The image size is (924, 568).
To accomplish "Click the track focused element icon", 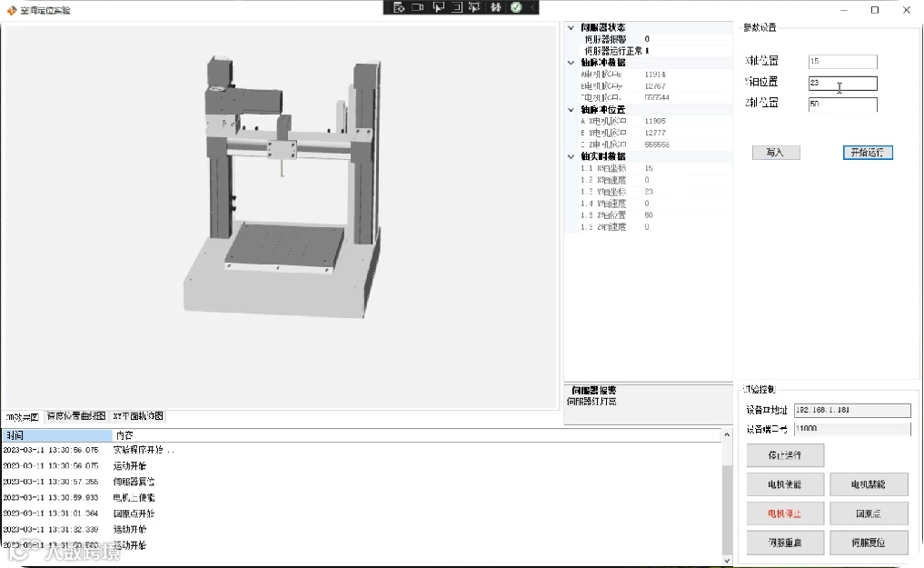I will click(474, 7).
